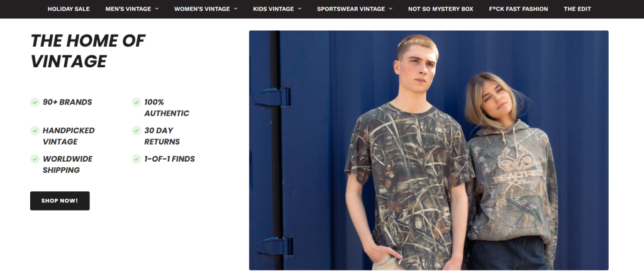Click the green checkmark beside 90+ BRANDS
The height and width of the screenshot is (278, 644).
coord(35,103)
